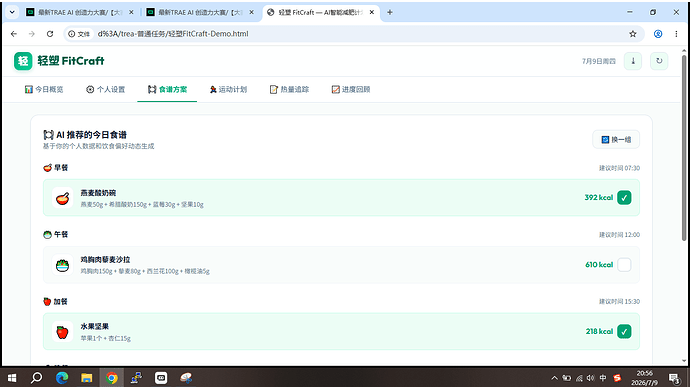Open the tab search dropdown arrow
The height and width of the screenshot is (387, 690).
click(x=12, y=12)
